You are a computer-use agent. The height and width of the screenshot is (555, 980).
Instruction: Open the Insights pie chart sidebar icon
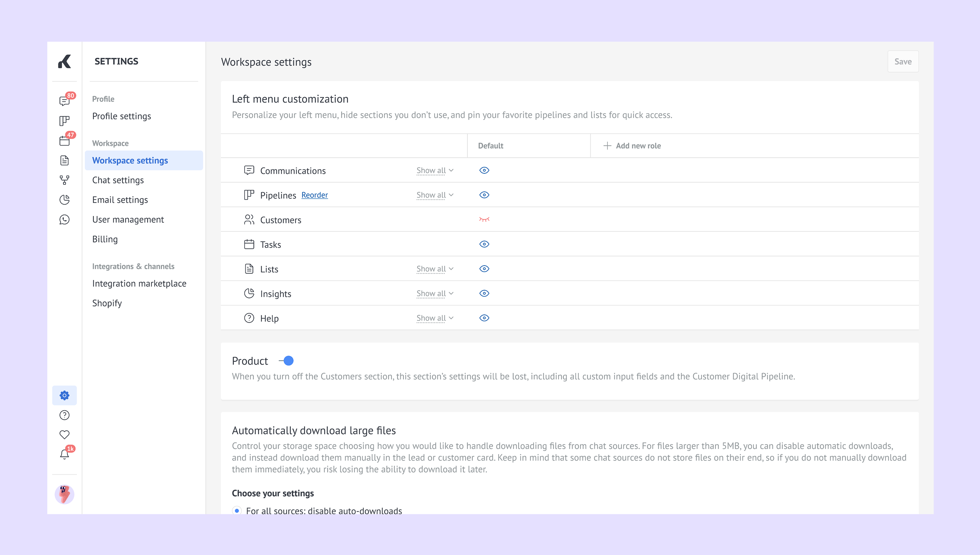tap(64, 200)
